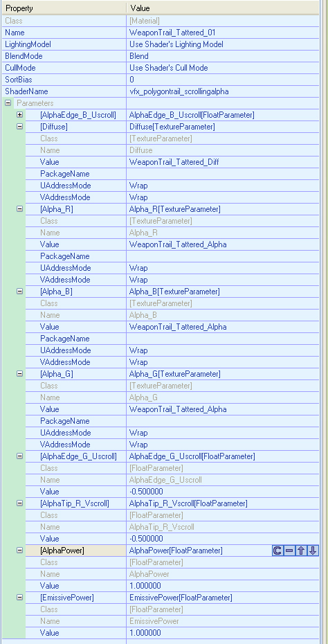Click the Value column header
The height and width of the screenshot is (644, 328).
pyautogui.click(x=223, y=8)
